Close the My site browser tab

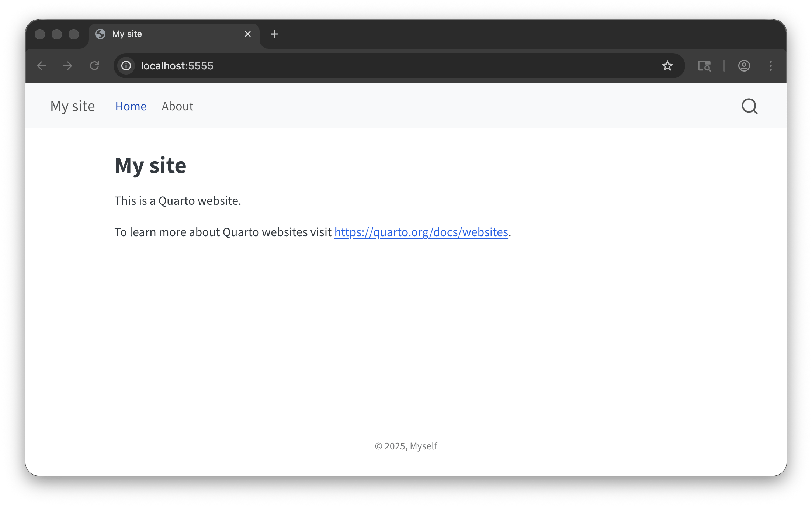click(x=248, y=34)
